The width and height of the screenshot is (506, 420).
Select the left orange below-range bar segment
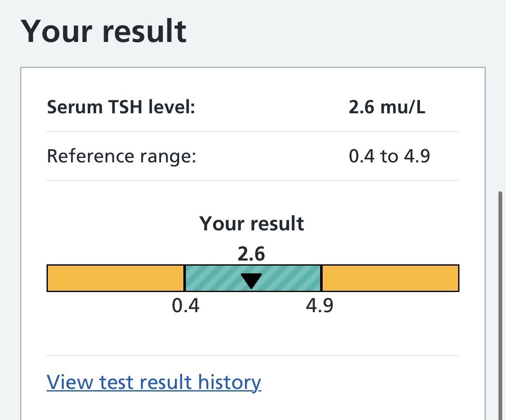pyautogui.click(x=115, y=278)
